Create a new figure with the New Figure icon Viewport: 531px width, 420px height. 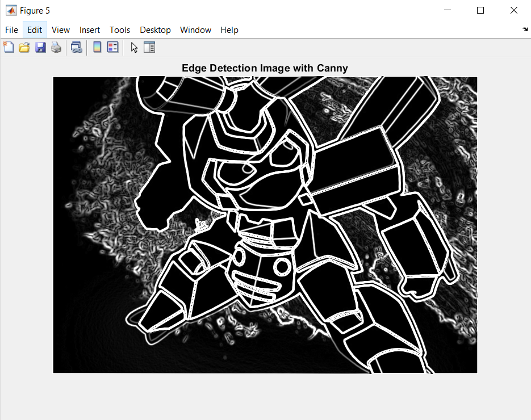click(9, 47)
